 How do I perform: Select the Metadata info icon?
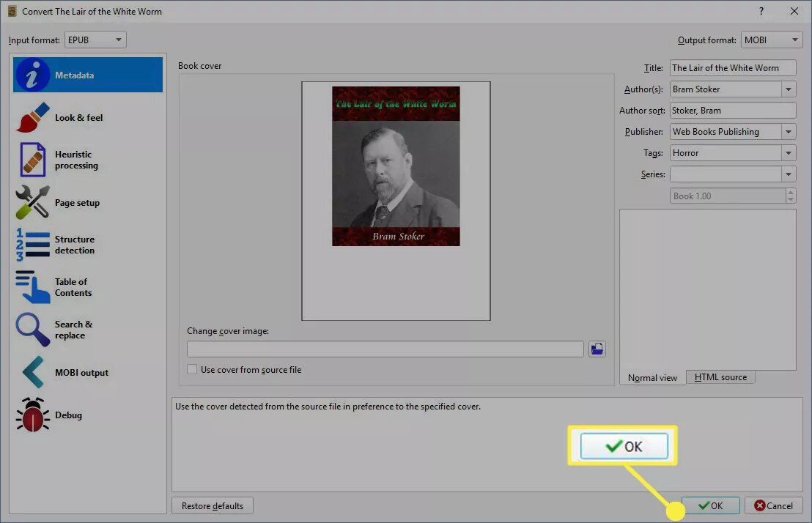(32, 75)
